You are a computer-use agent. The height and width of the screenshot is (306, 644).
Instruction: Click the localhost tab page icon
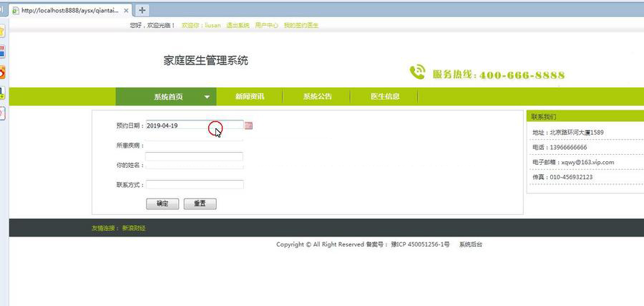[x=16, y=11]
